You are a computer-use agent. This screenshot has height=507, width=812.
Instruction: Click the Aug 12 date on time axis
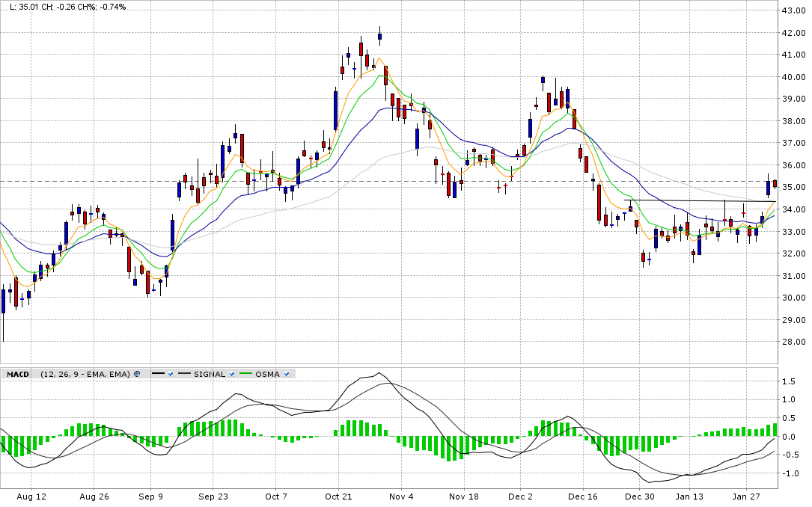pos(31,497)
